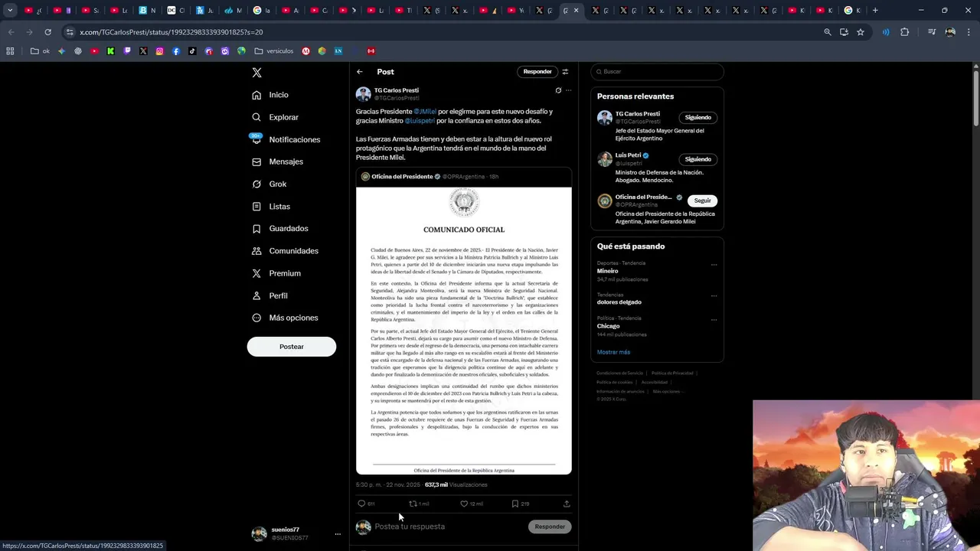Click the Postear button
The image size is (980, 551).
click(291, 347)
